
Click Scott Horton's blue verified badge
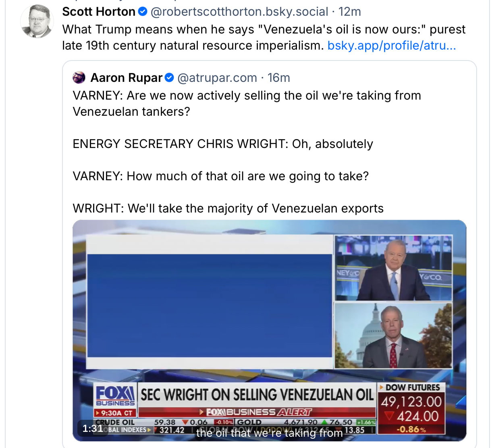coord(143,12)
